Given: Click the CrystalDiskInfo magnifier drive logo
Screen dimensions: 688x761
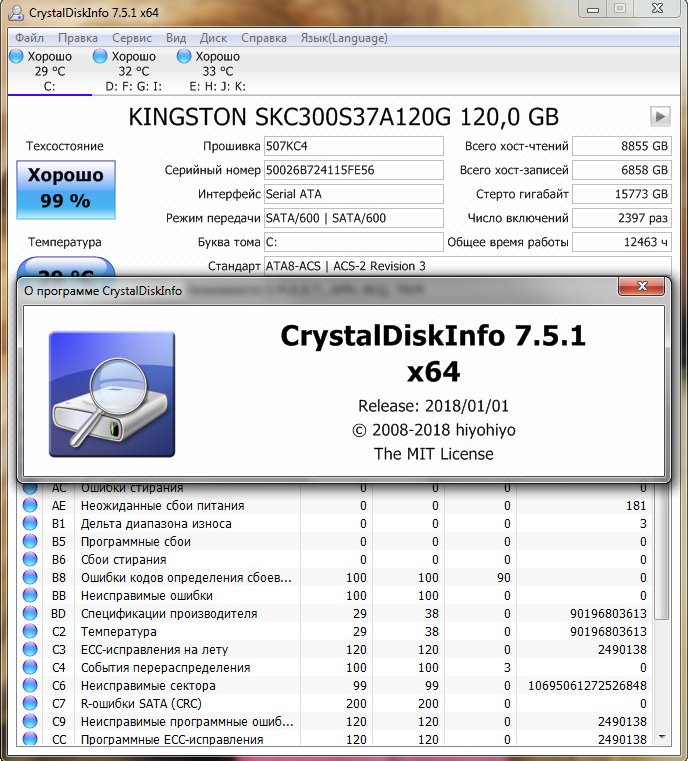Looking at the screenshot, I should (112, 394).
